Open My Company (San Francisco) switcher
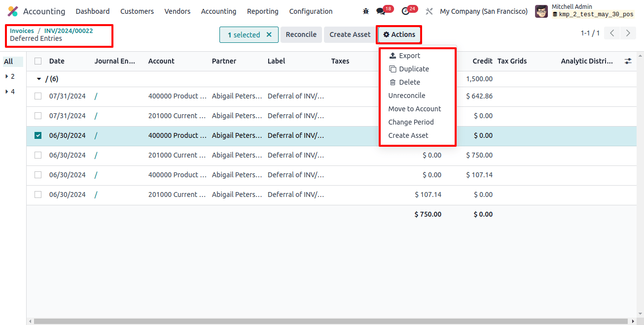644x325 pixels. 484,11
